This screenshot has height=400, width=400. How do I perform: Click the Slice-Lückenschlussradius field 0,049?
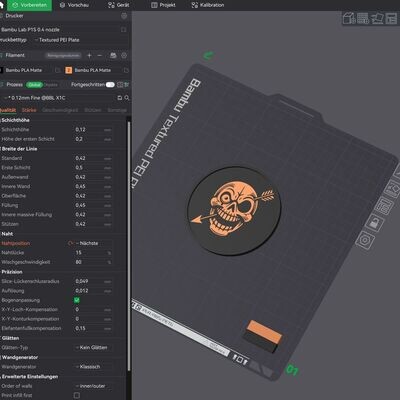[x=93, y=281]
